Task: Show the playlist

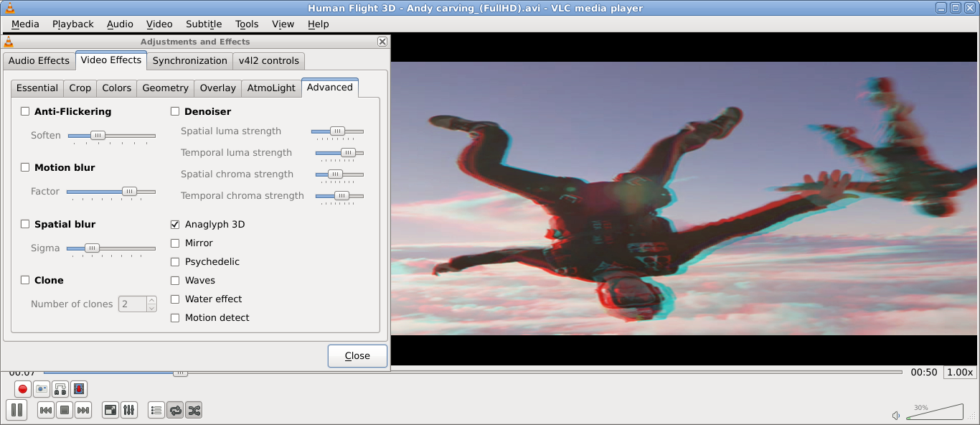Action: coord(156,410)
